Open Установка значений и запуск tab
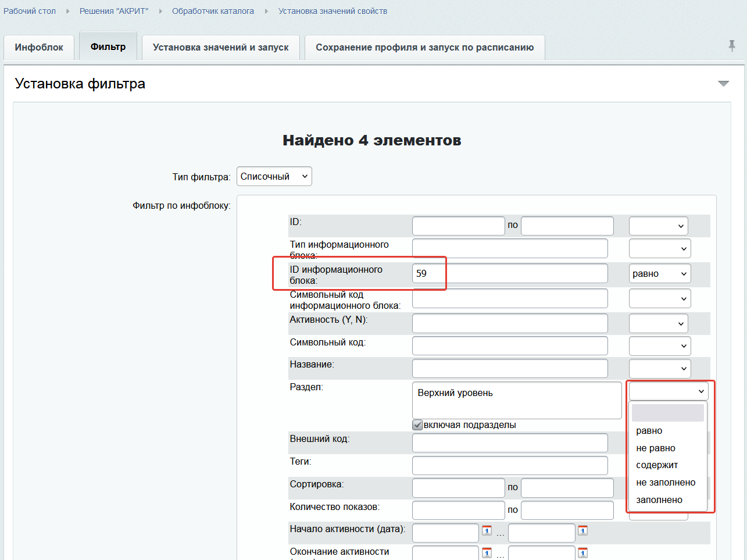The image size is (747, 560). (220, 48)
